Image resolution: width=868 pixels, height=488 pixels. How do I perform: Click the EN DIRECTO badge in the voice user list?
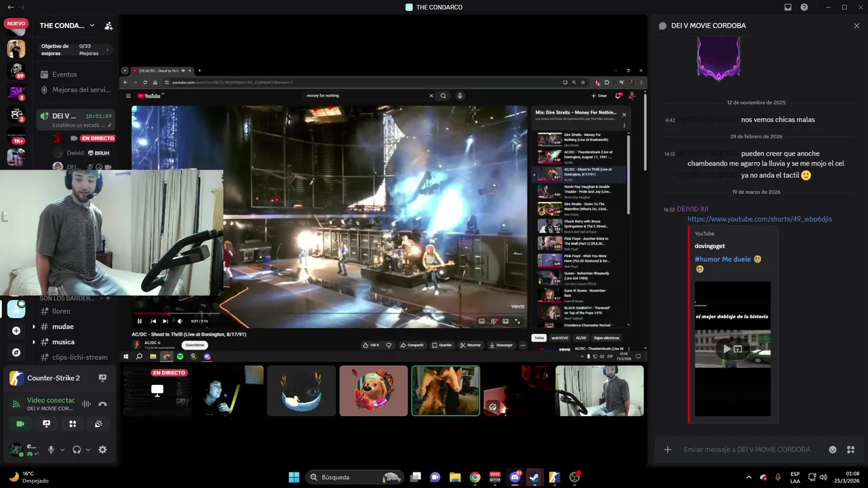pos(97,138)
